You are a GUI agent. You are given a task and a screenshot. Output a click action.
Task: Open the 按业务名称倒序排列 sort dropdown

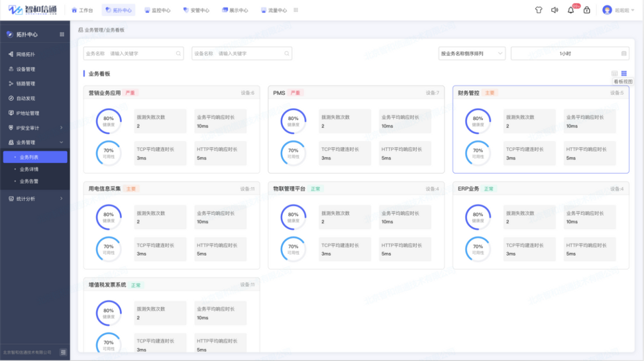(472, 54)
